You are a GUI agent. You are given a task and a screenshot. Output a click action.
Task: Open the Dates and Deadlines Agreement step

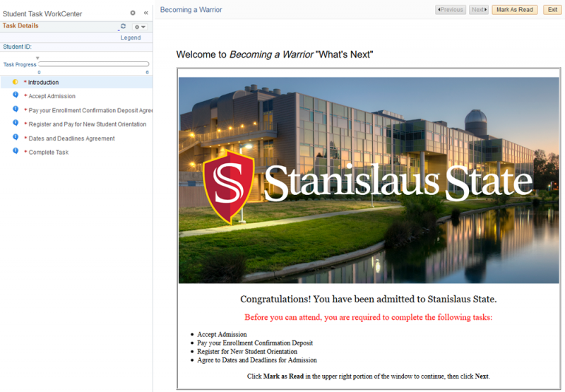pyautogui.click(x=72, y=138)
